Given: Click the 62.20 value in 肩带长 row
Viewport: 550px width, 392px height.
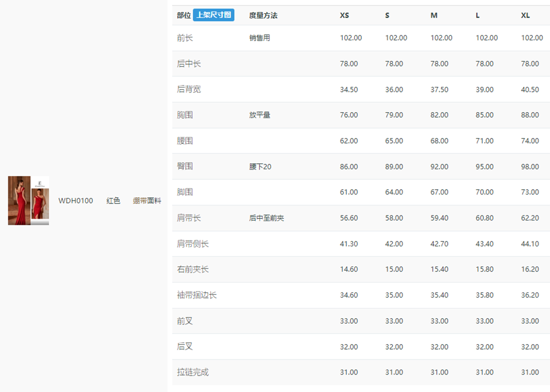Looking at the screenshot, I should coord(530,218).
